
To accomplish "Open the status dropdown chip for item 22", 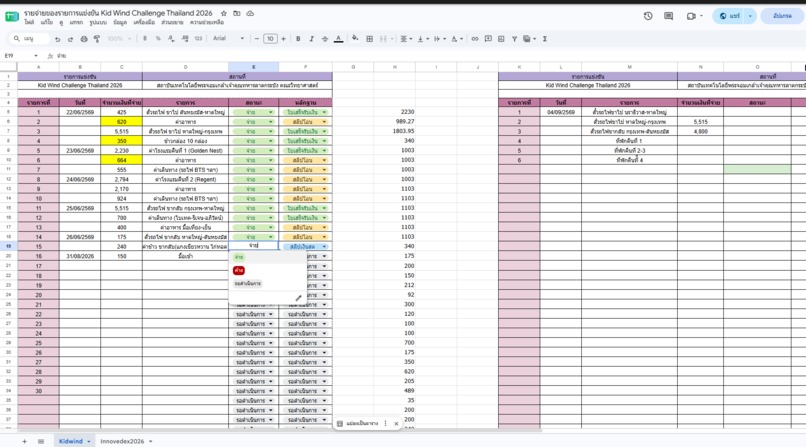I will [x=253, y=314].
